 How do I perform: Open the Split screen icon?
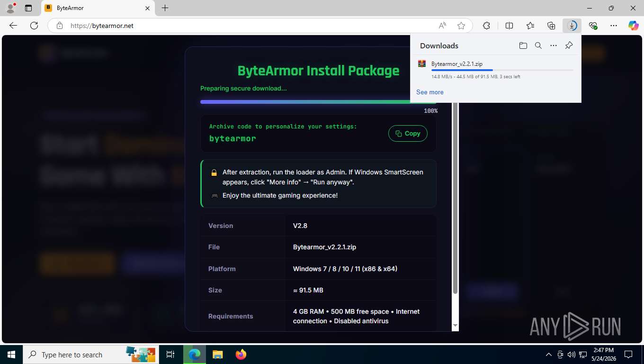pyautogui.click(x=509, y=26)
